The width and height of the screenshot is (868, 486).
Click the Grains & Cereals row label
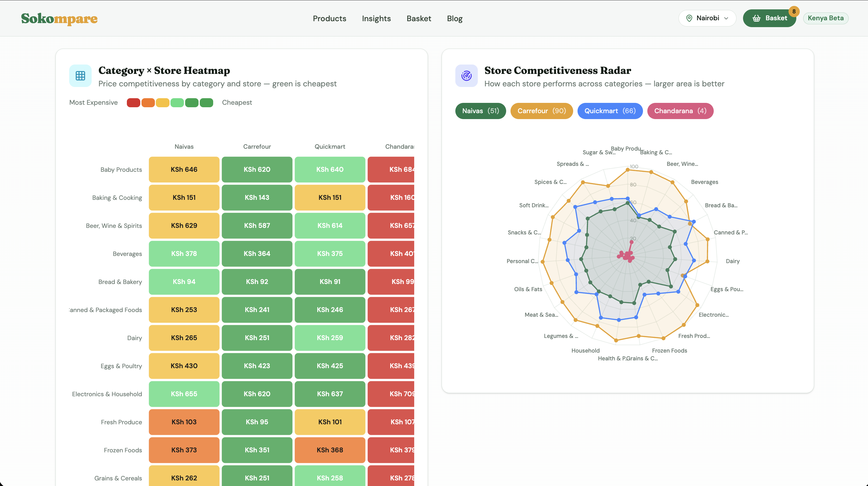[x=118, y=478]
